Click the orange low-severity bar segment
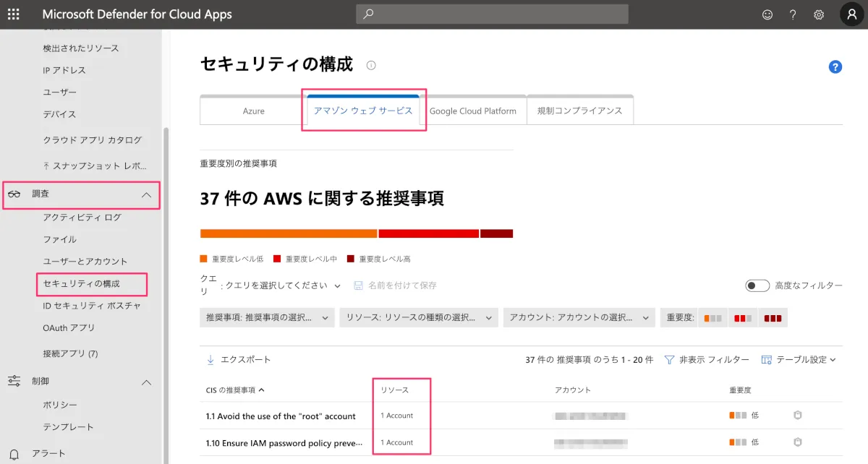The width and height of the screenshot is (868, 464). pyautogui.click(x=289, y=233)
